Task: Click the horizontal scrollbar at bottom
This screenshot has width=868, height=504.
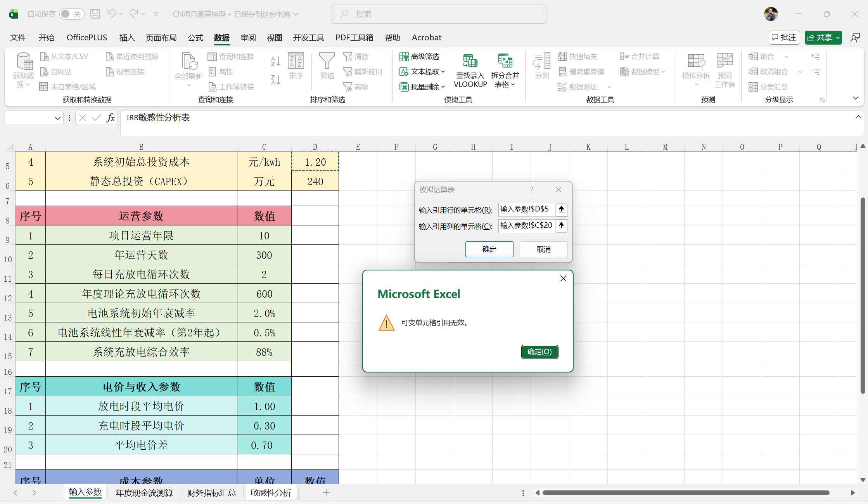Action: [x=685, y=493]
